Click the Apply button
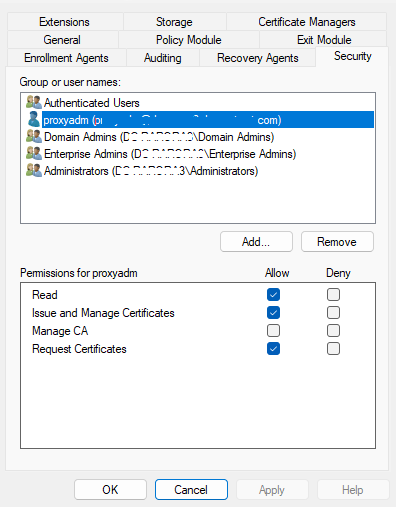This screenshot has height=507, width=396. (x=272, y=490)
